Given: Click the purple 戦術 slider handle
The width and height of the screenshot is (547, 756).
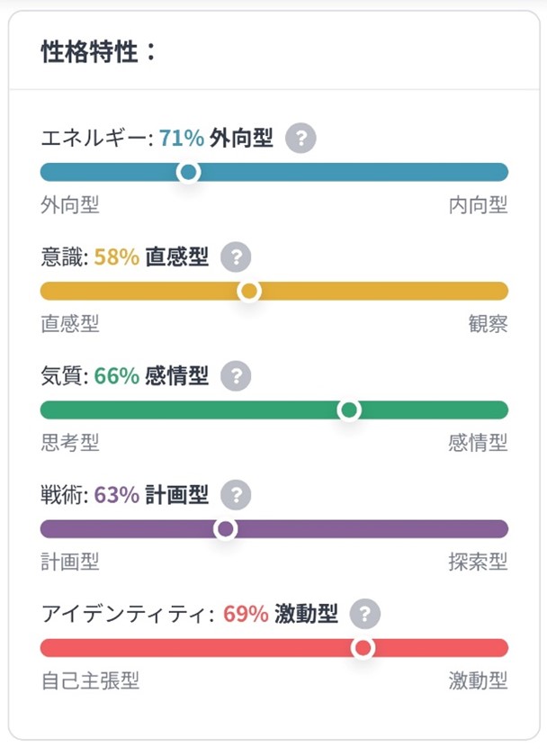Looking at the screenshot, I should [226, 529].
